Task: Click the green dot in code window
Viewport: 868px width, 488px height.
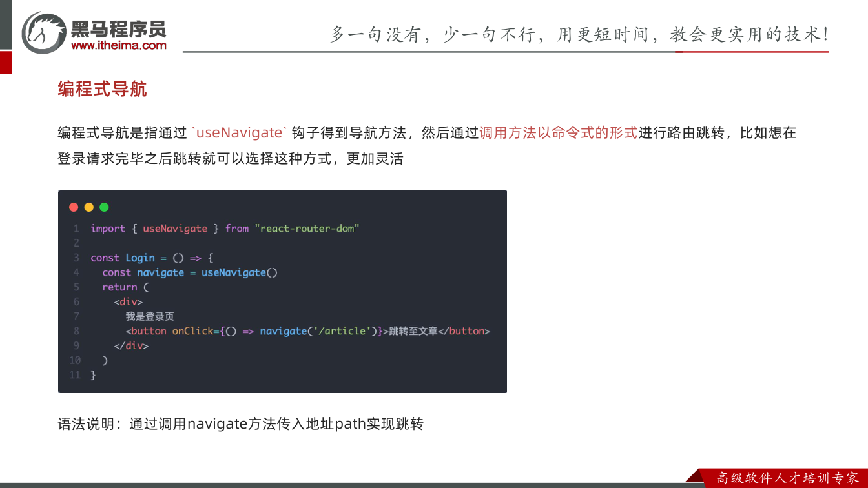Action: pos(104,207)
